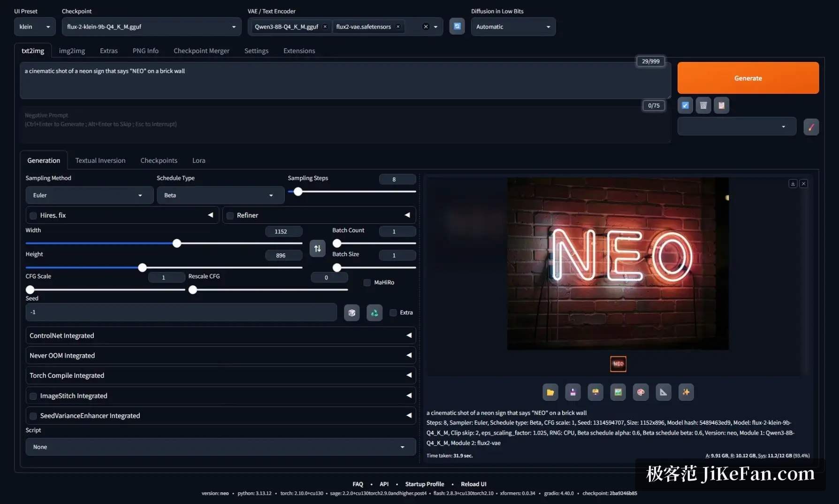Open output folder with yellow folder icon
839x504 pixels.
coord(550,392)
